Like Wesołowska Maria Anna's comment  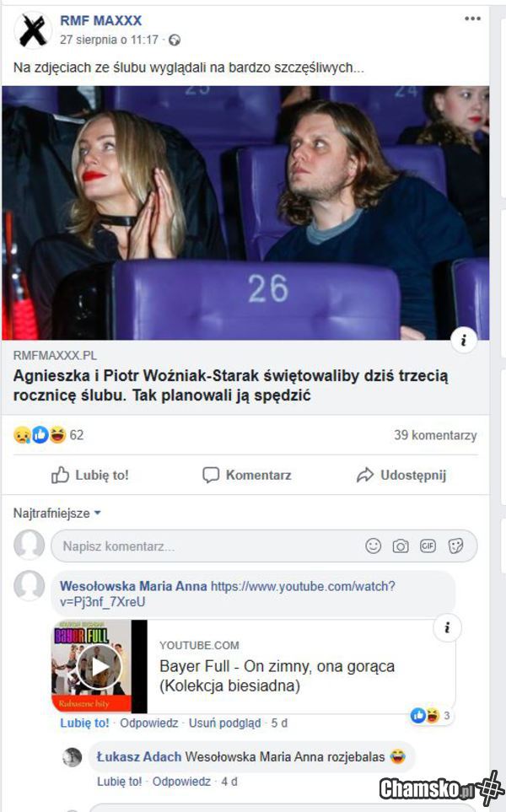pyautogui.click(x=84, y=723)
